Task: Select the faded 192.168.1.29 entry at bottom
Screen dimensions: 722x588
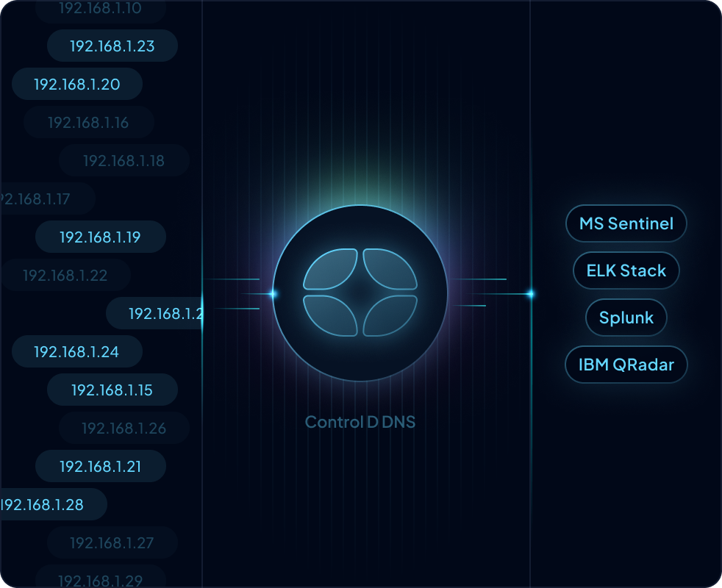Action: pos(101,576)
